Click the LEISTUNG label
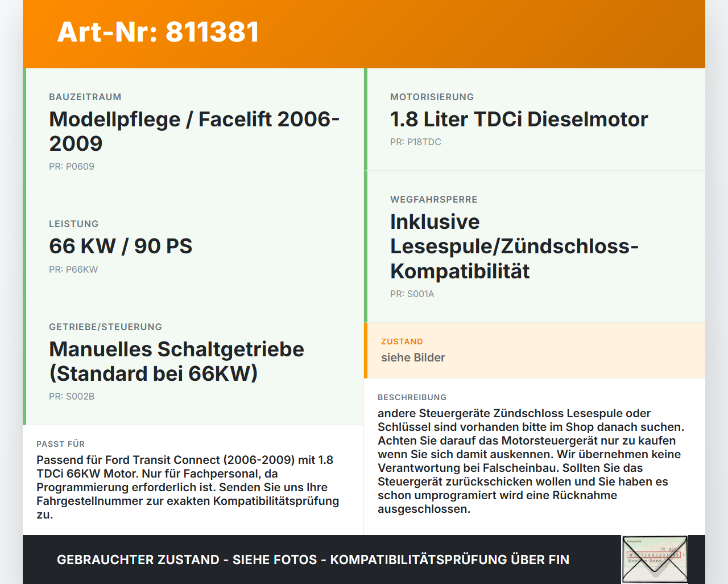 coord(74,224)
